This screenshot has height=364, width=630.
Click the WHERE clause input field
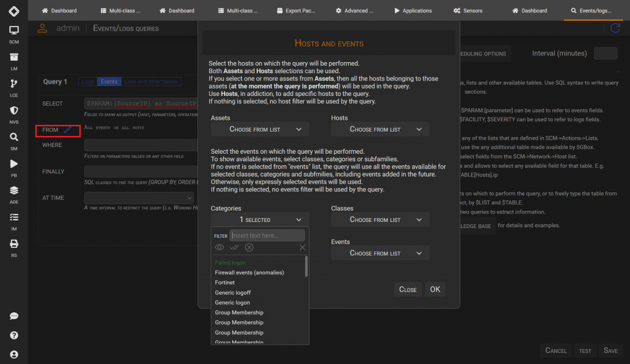(141, 145)
